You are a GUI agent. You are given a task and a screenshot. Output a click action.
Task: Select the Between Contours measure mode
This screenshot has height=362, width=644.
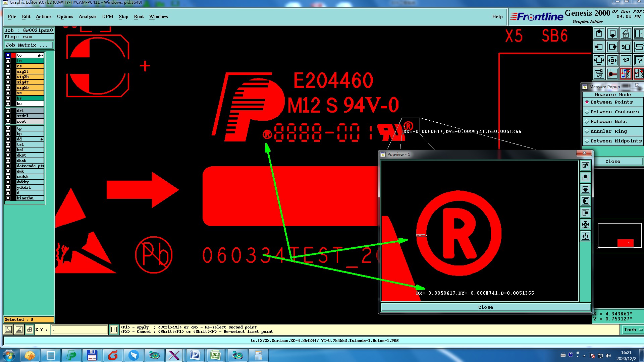tap(614, 112)
